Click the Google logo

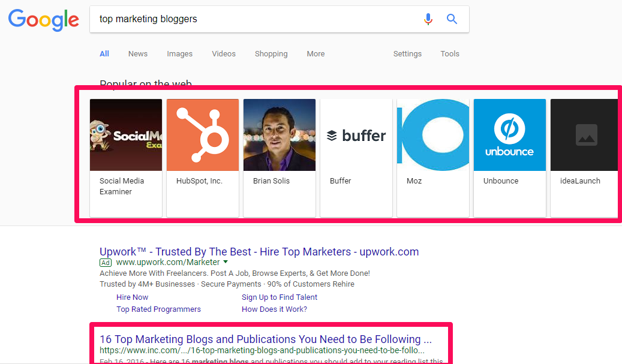(44, 20)
